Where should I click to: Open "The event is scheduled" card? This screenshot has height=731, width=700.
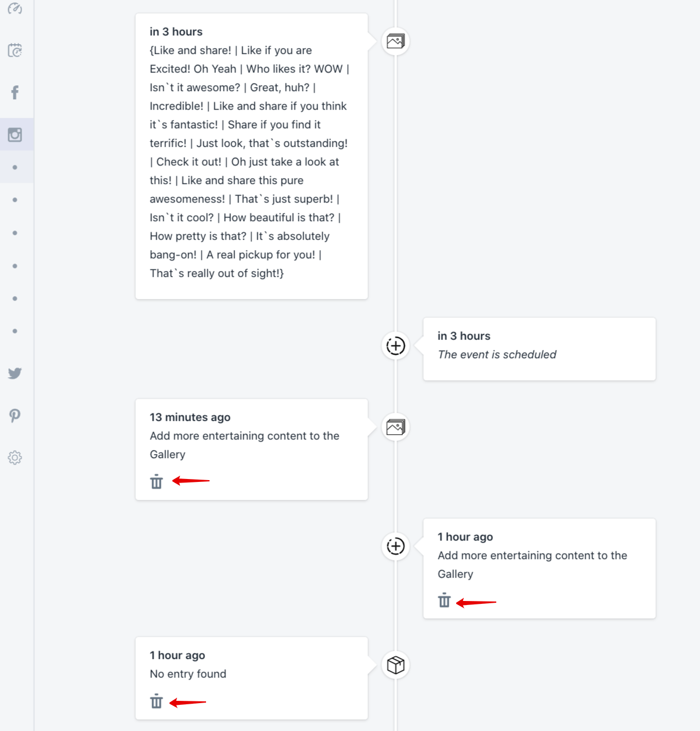coord(539,348)
